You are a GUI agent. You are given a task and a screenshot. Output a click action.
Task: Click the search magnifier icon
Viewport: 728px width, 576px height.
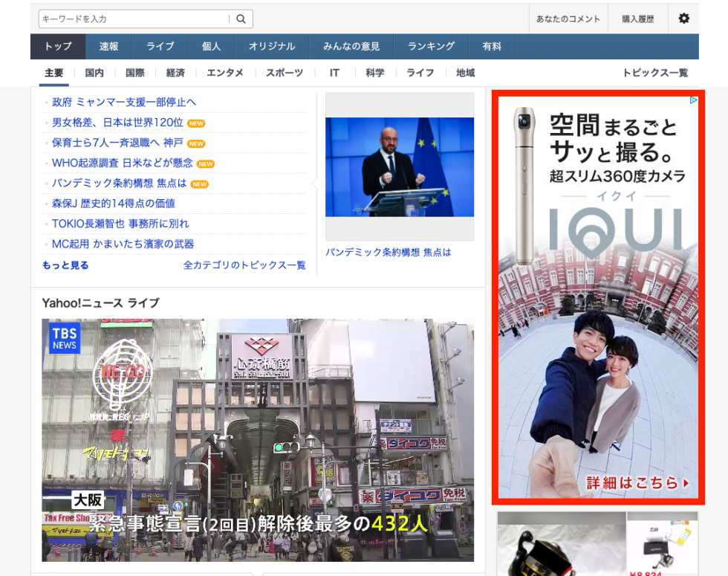tap(241, 19)
